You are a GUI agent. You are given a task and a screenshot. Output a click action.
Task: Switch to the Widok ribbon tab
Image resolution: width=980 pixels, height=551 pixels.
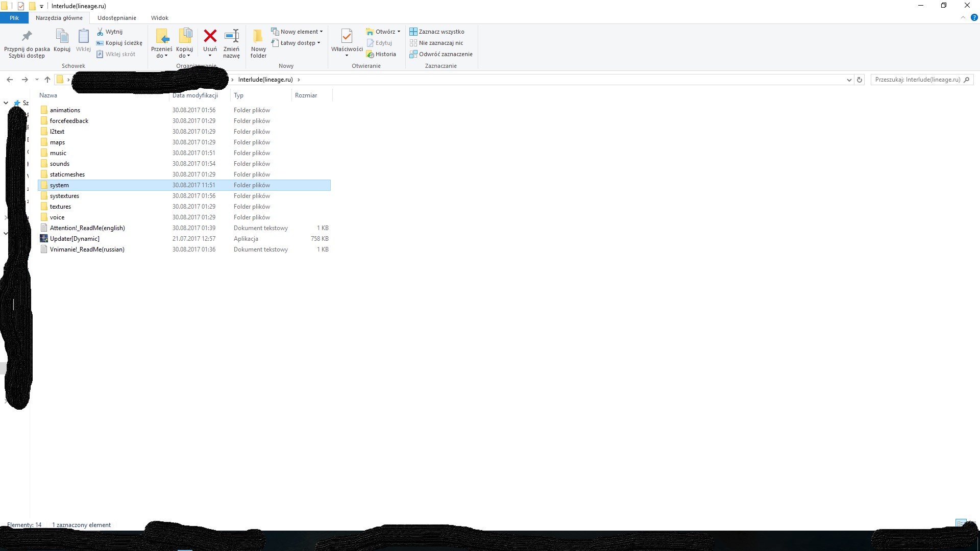click(x=159, y=18)
